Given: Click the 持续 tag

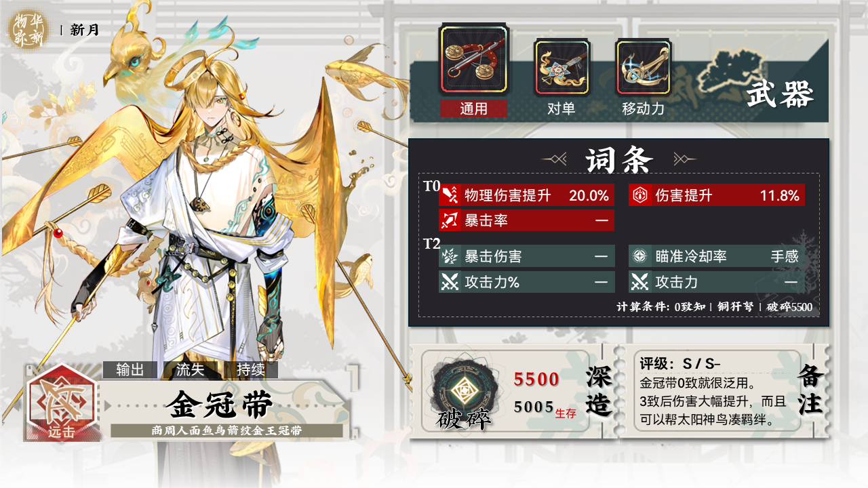Looking at the screenshot, I should [250, 369].
